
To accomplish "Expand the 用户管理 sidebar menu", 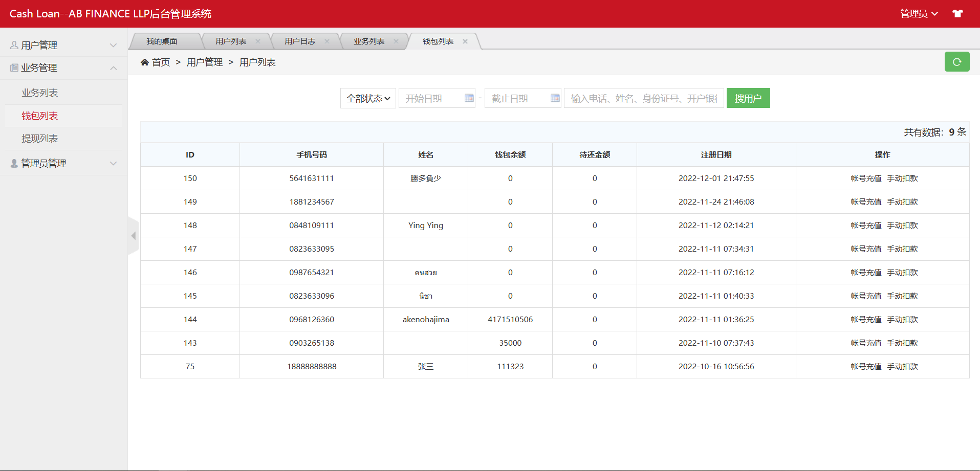I will coord(63,46).
